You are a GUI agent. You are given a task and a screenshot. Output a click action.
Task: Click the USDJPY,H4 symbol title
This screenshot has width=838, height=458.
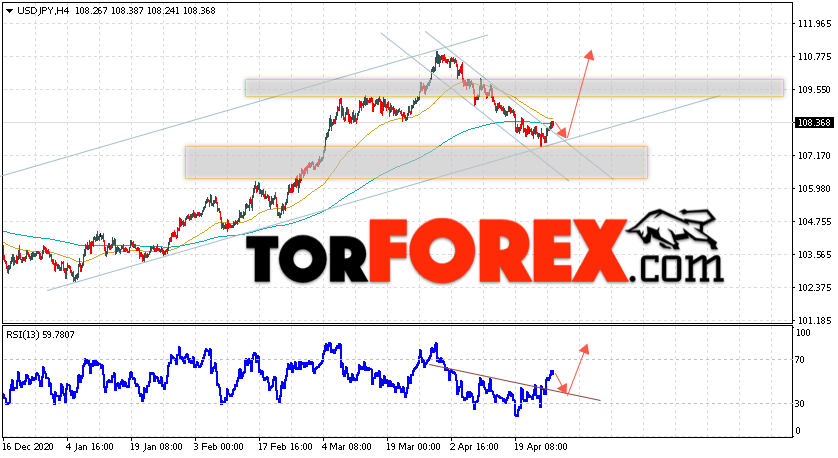tap(43, 11)
